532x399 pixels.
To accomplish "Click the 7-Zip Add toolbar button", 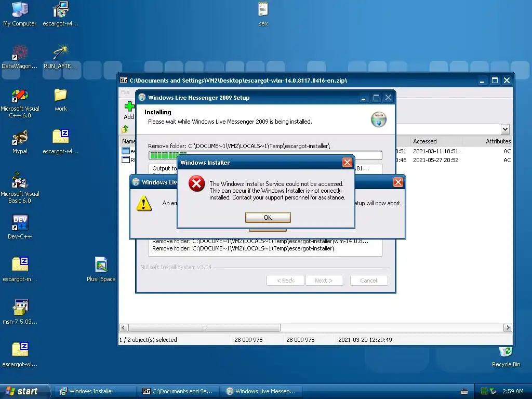I will coord(129,111).
